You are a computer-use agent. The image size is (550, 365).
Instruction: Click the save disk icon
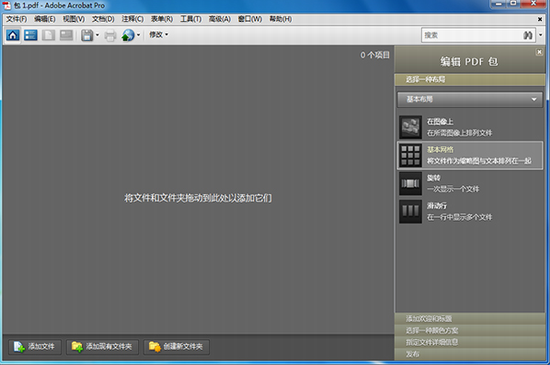coord(87,35)
